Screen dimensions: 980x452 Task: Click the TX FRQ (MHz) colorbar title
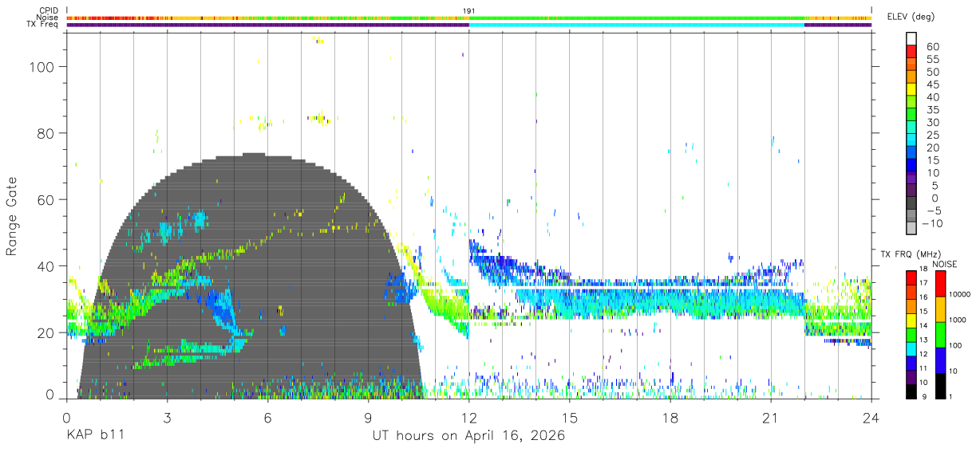(x=909, y=254)
